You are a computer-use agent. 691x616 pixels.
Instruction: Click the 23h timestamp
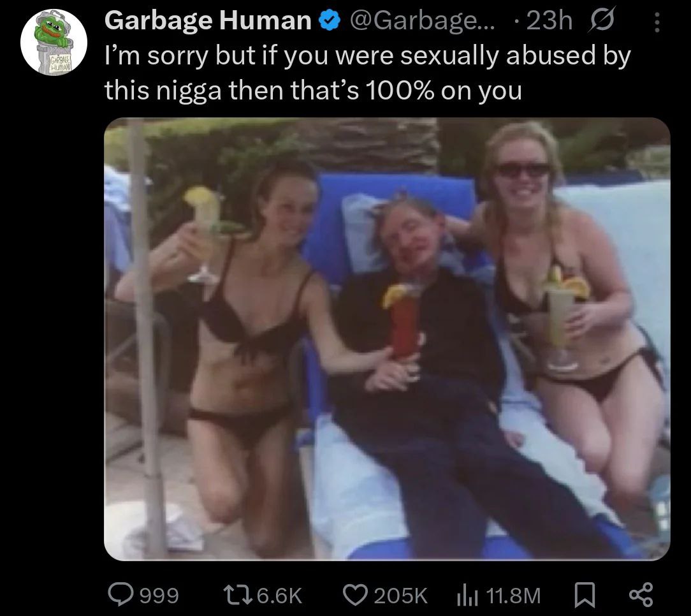[x=549, y=20]
